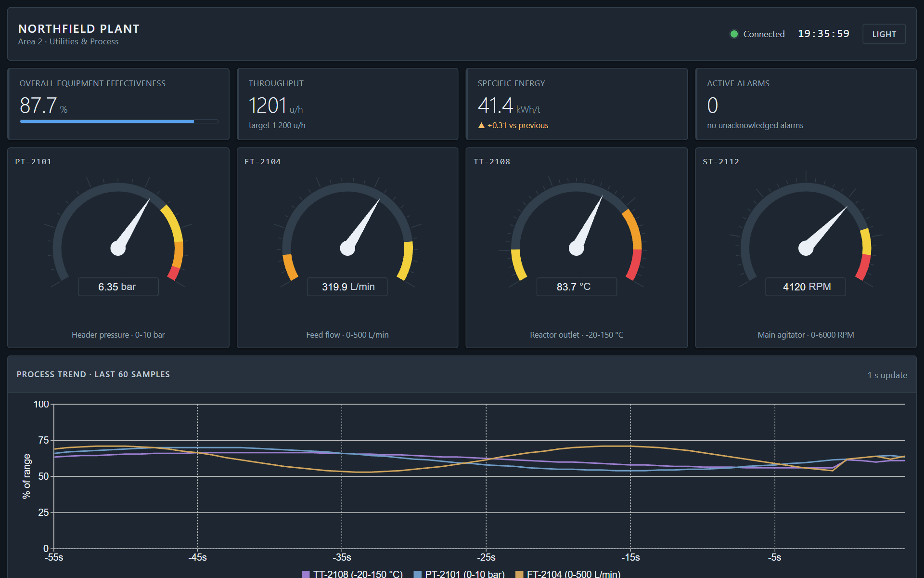
Task: Click the -45s time axis marker
Action: coord(197,557)
